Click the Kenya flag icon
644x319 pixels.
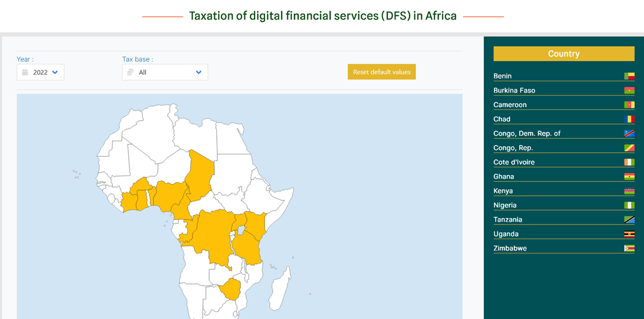pyautogui.click(x=629, y=191)
